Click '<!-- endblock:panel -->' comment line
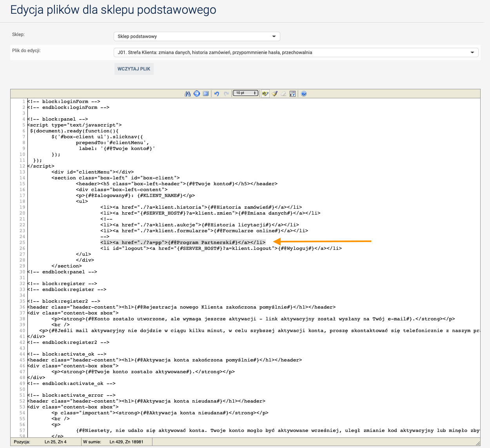Image resolution: width=490 pixels, height=448 pixels. [x=62, y=272]
